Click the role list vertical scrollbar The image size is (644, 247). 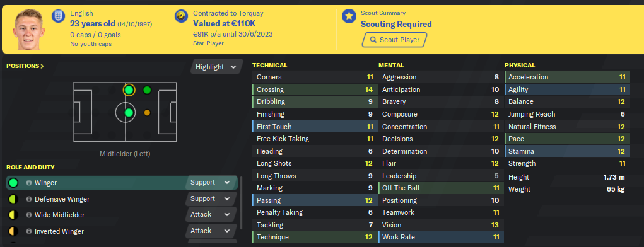coord(241,203)
